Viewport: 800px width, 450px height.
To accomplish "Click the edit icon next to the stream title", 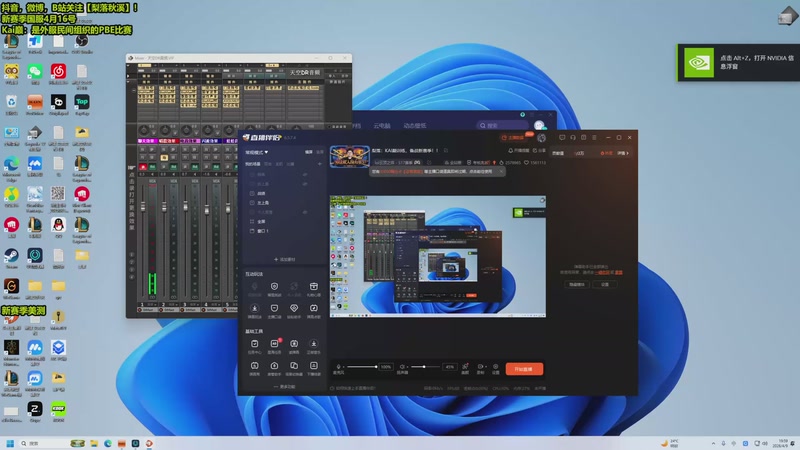I will pyautogui.click(x=445, y=151).
